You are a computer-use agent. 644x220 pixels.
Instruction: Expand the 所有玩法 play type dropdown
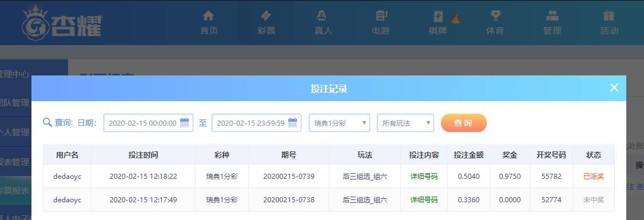[406, 123]
